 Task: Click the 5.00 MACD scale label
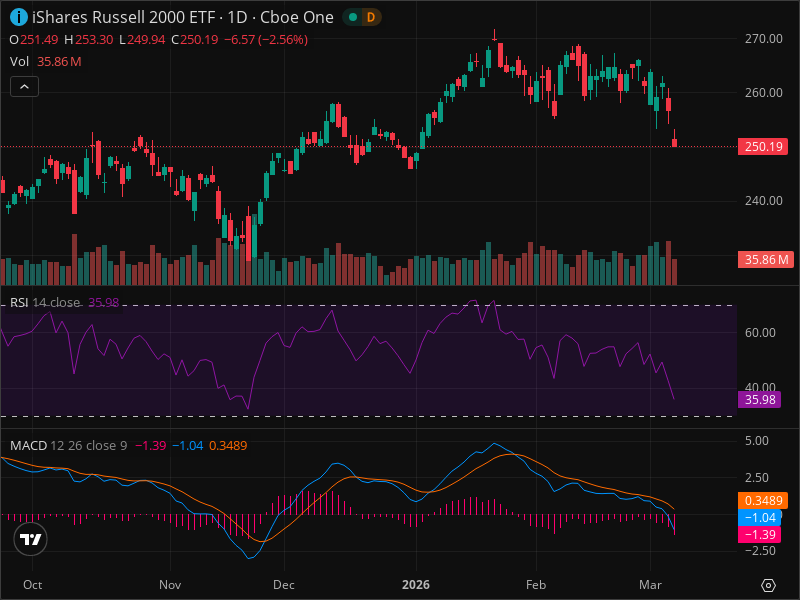[756, 441]
